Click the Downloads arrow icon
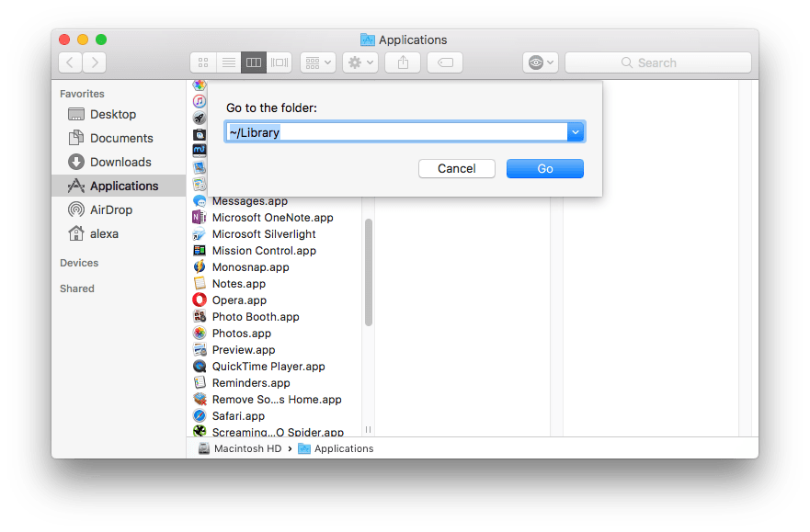Viewport: 810px width, 532px height. (x=76, y=162)
